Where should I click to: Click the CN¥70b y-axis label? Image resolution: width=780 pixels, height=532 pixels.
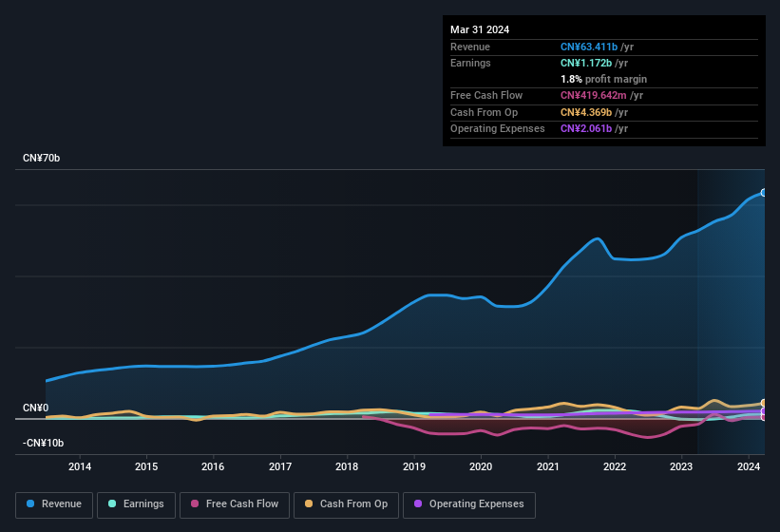click(x=42, y=159)
